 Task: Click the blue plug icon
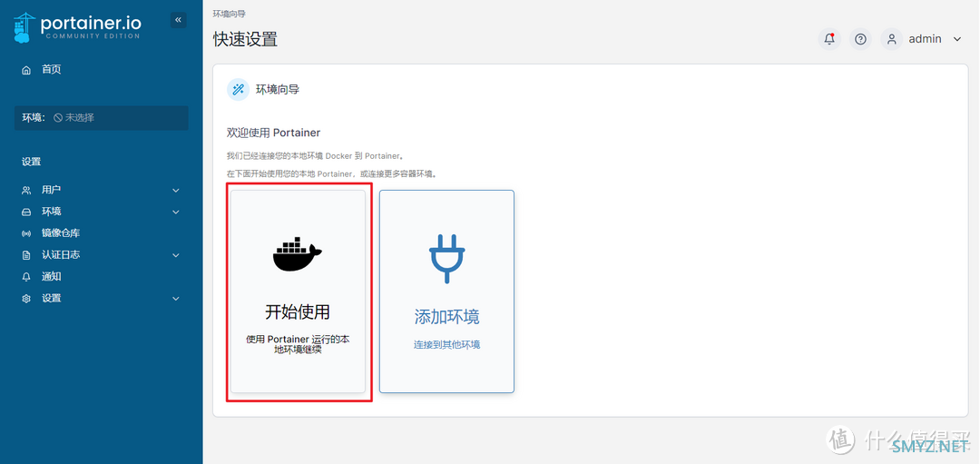point(446,259)
